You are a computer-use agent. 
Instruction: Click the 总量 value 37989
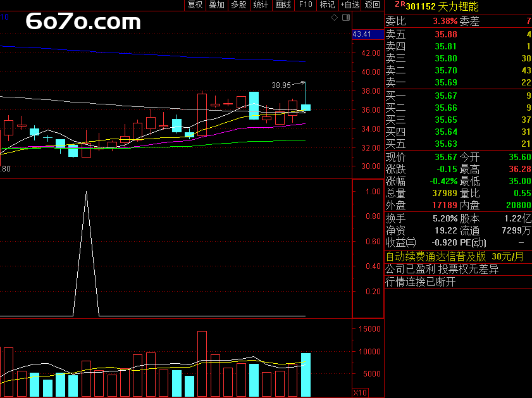pos(445,193)
